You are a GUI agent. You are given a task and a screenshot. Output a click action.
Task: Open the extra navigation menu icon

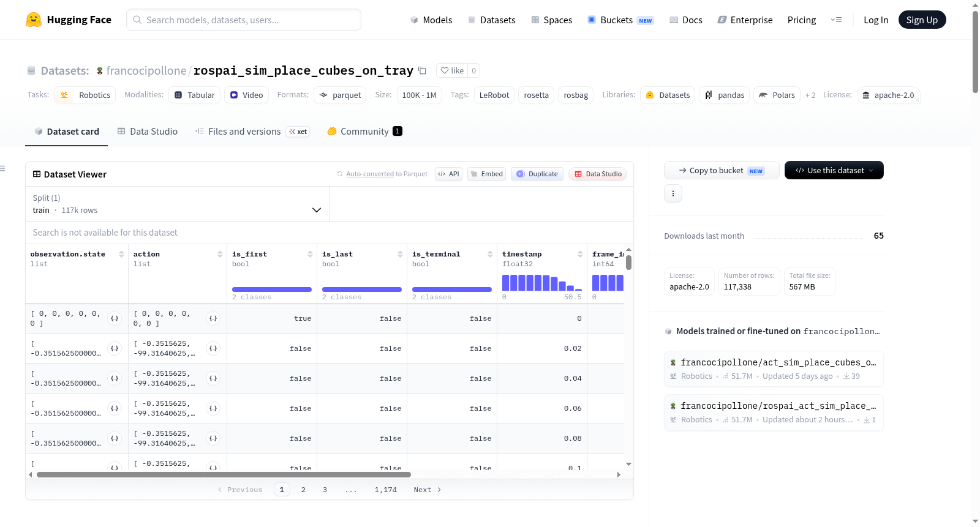[836, 20]
